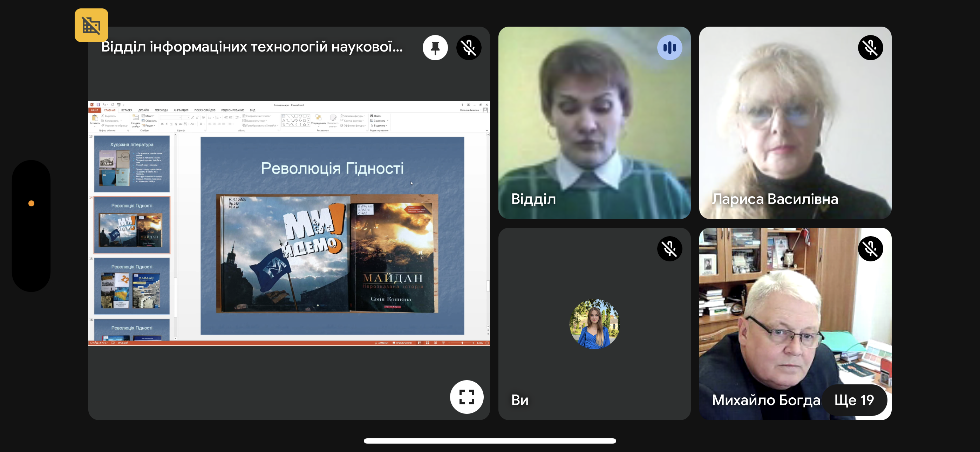Show 19 more participants
The height and width of the screenshot is (452, 980).
click(x=854, y=400)
